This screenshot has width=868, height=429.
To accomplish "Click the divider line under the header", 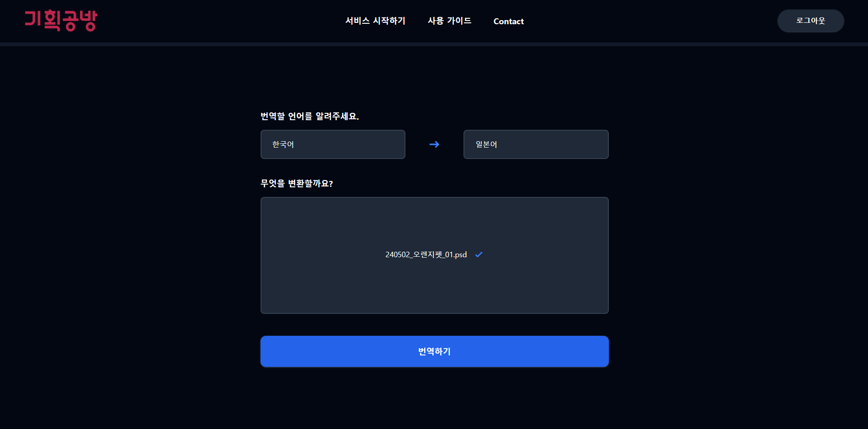I will click(434, 44).
